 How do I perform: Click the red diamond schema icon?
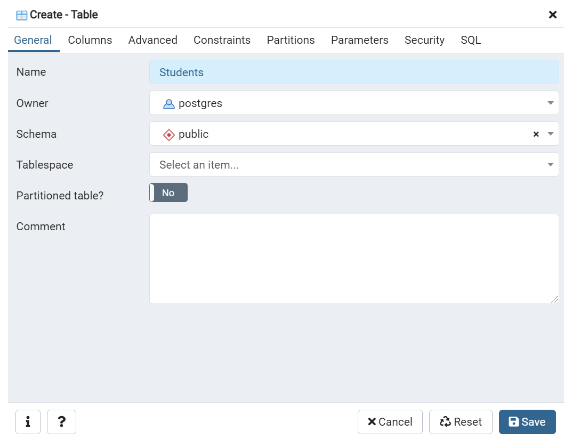168,135
